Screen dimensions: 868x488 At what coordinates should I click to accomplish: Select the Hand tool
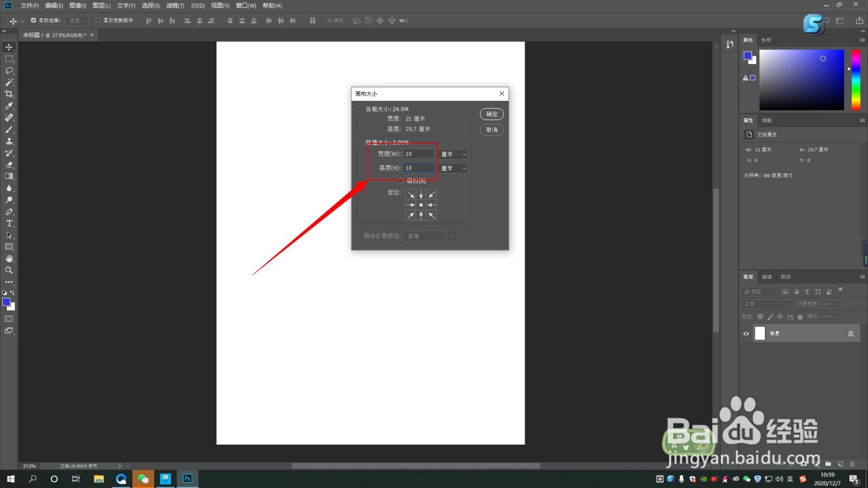(x=9, y=259)
